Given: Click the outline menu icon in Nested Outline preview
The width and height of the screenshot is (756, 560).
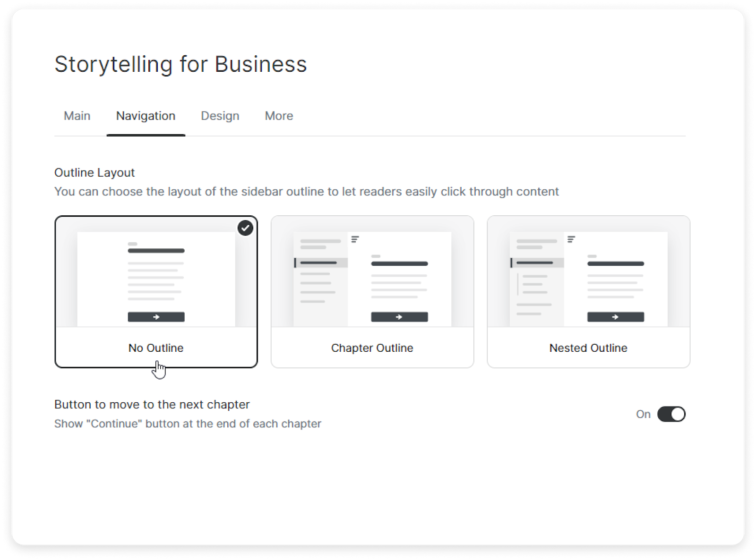Looking at the screenshot, I should [571, 239].
